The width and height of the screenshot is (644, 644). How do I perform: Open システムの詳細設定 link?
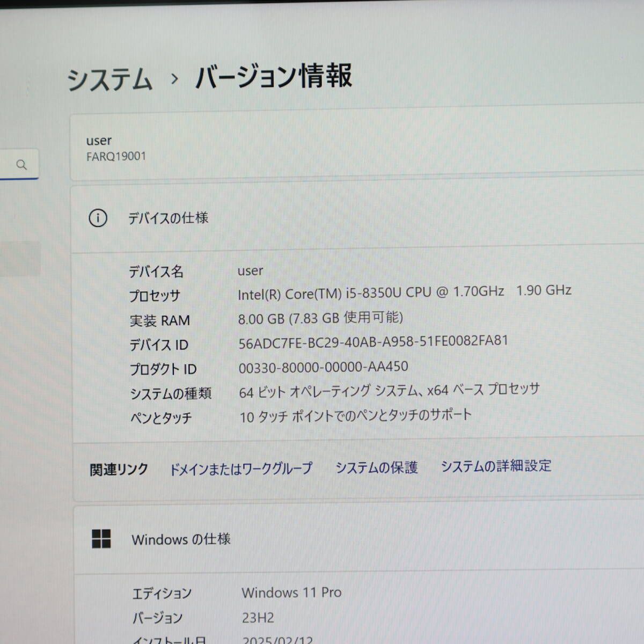click(496, 466)
